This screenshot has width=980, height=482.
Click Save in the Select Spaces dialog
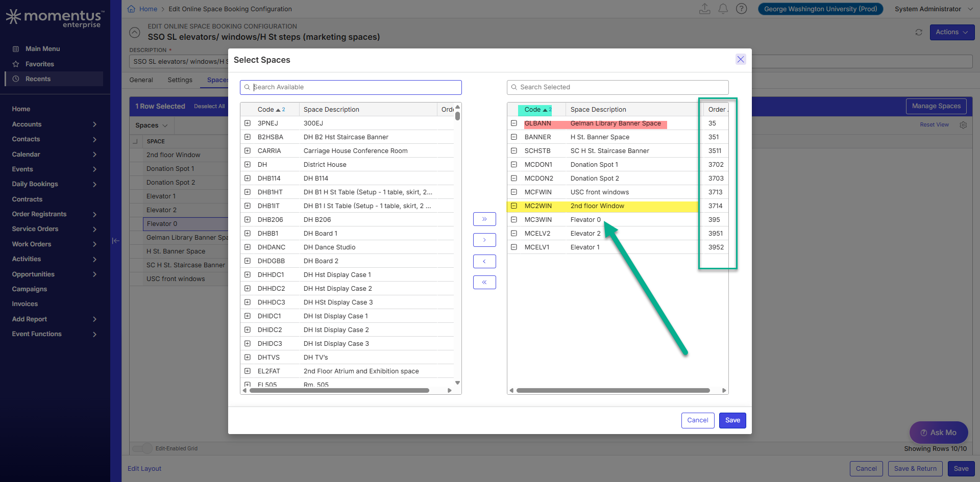[x=732, y=420]
